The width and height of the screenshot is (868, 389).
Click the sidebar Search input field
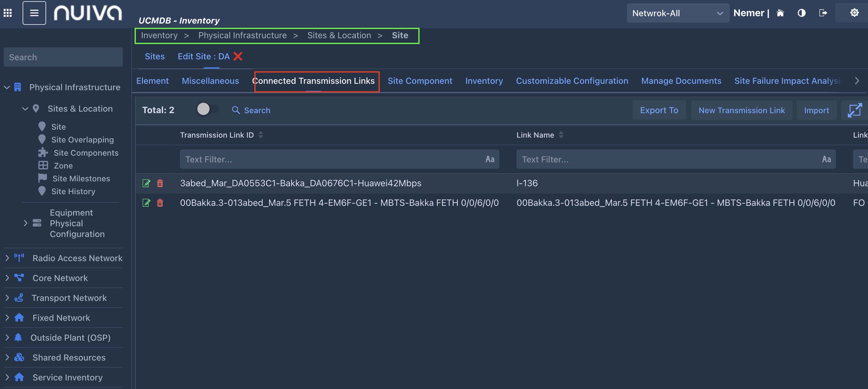[63, 57]
